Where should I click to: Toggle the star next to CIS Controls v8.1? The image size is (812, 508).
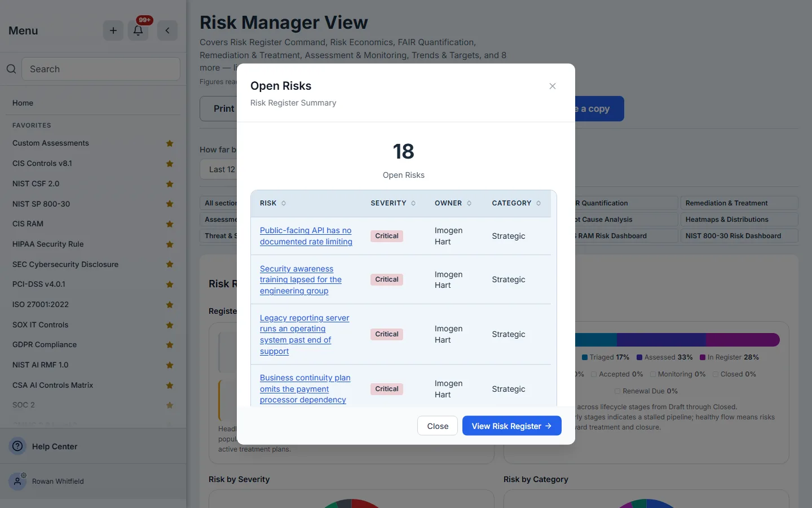(170, 164)
